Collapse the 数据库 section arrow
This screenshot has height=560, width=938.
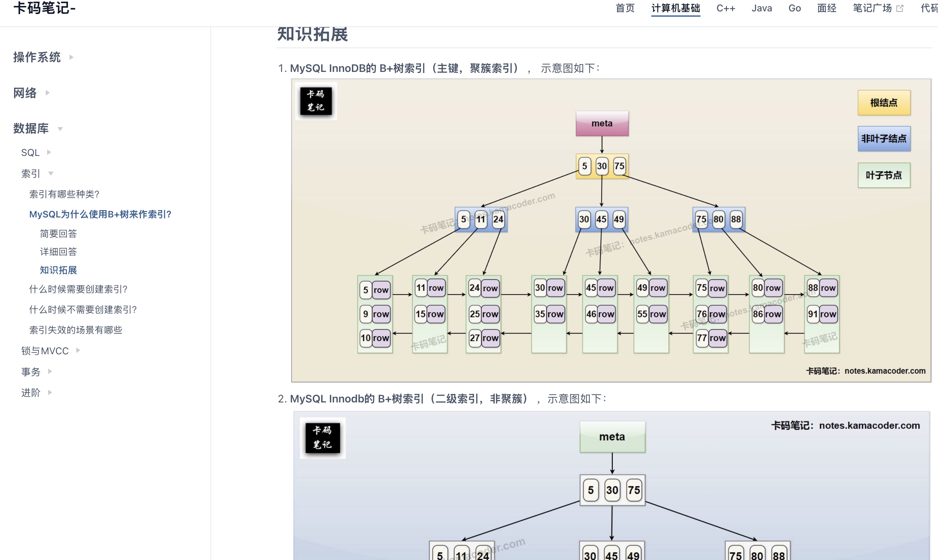[x=60, y=129]
